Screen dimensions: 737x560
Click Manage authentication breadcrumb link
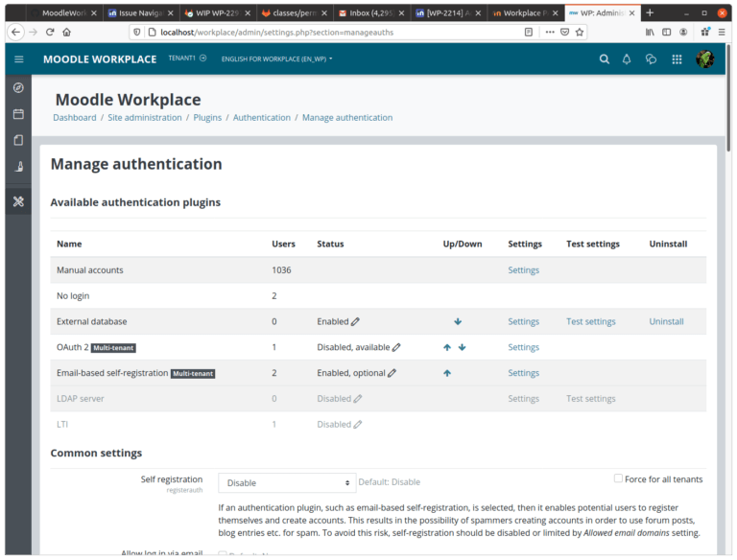pyautogui.click(x=347, y=117)
